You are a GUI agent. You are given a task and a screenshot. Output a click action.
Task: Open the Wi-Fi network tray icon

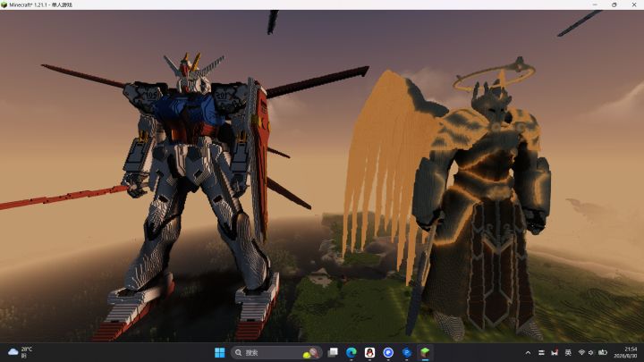click(x=581, y=352)
